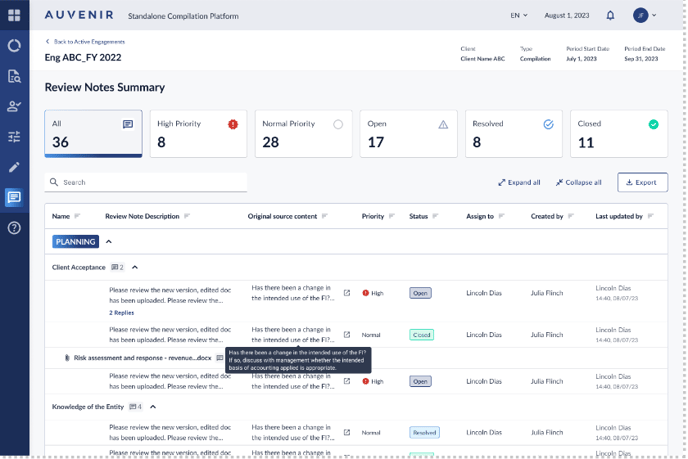This screenshot has height=459, width=688.
Task: Click the Export button
Action: click(642, 182)
